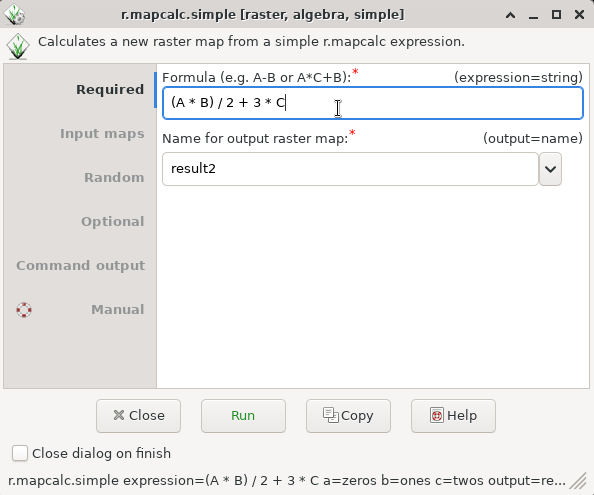Expand the output raster map dropdown
594x495 pixels.
550,169
